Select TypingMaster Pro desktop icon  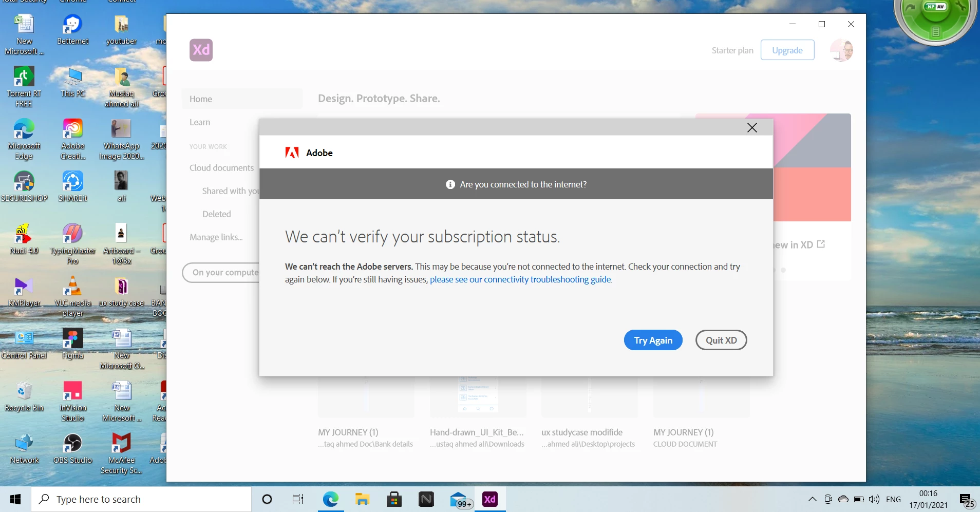point(72,244)
